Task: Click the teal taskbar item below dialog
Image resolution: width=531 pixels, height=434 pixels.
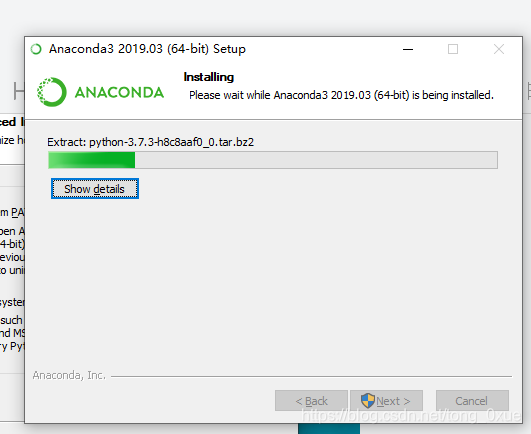Action: [329, 429]
